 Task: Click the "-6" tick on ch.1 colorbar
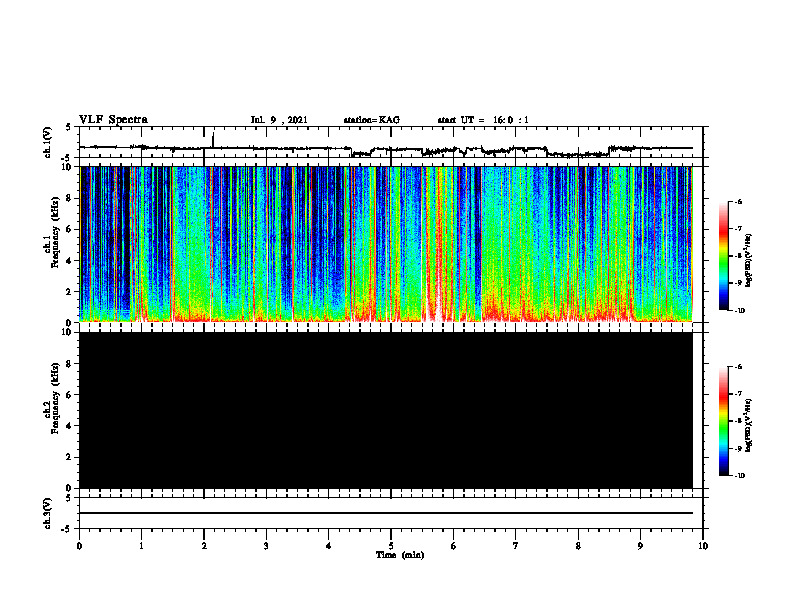click(739, 201)
